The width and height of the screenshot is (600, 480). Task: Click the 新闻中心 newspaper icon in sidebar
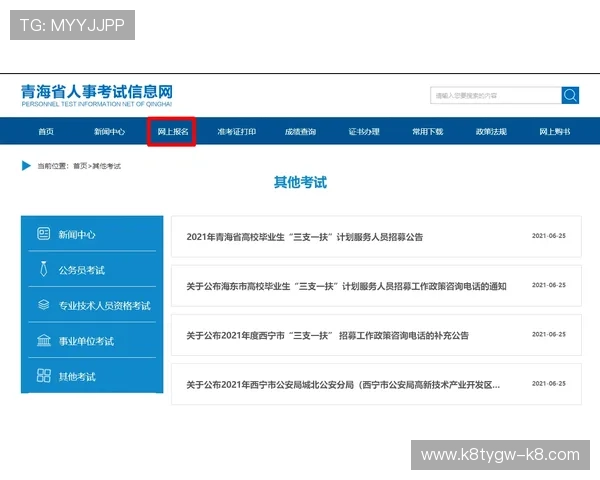[44, 233]
